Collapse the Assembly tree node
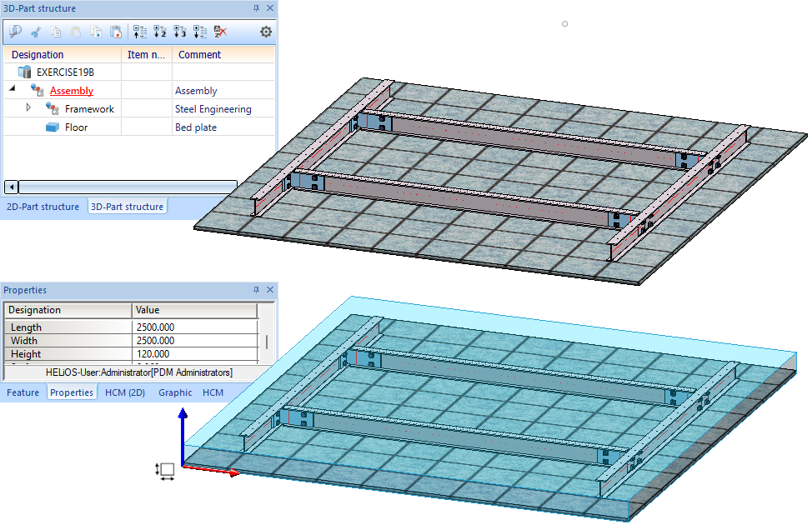 pos(13,89)
